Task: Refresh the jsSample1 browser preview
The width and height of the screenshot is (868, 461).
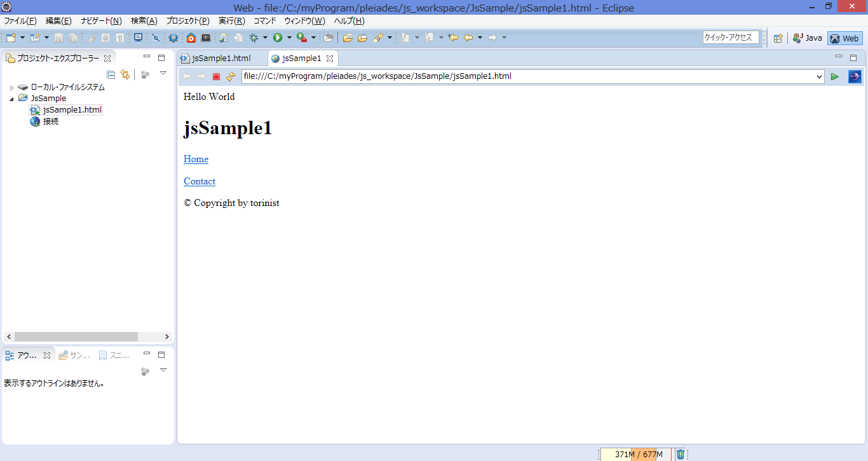Action: tap(231, 76)
